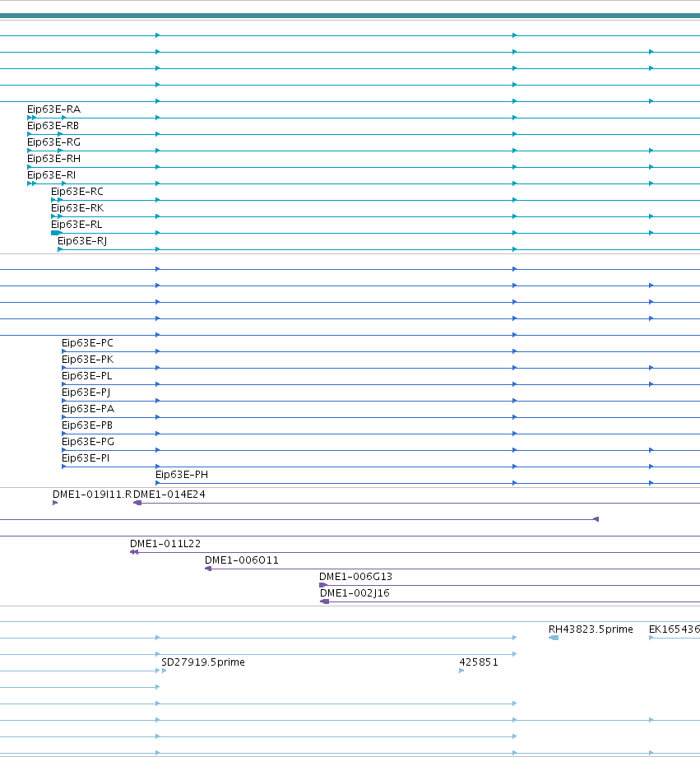Screen dimensions: 700x757
Task: Click the RH43823.5prime light-blue exon block
Action: (554, 638)
